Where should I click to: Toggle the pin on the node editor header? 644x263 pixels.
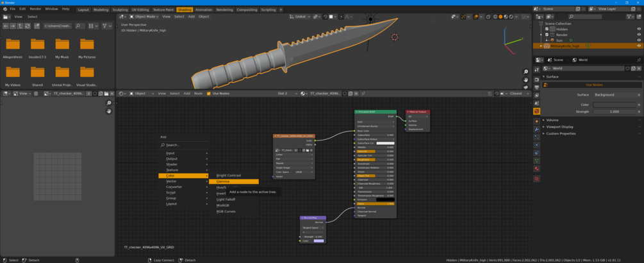(363, 94)
